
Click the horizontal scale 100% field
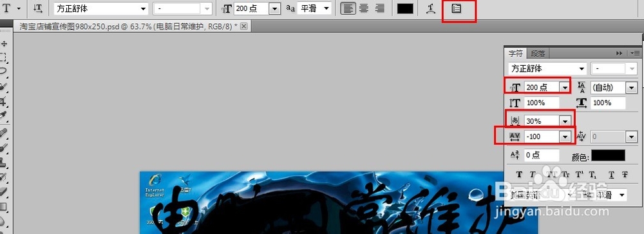pos(608,102)
